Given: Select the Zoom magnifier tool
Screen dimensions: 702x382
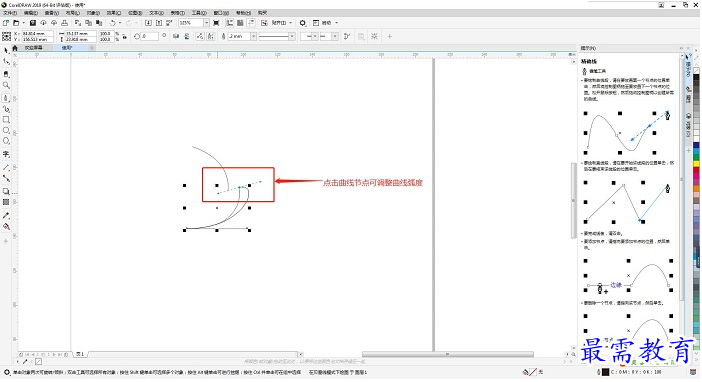Looking at the screenshot, I should pyautogui.click(x=6, y=85).
